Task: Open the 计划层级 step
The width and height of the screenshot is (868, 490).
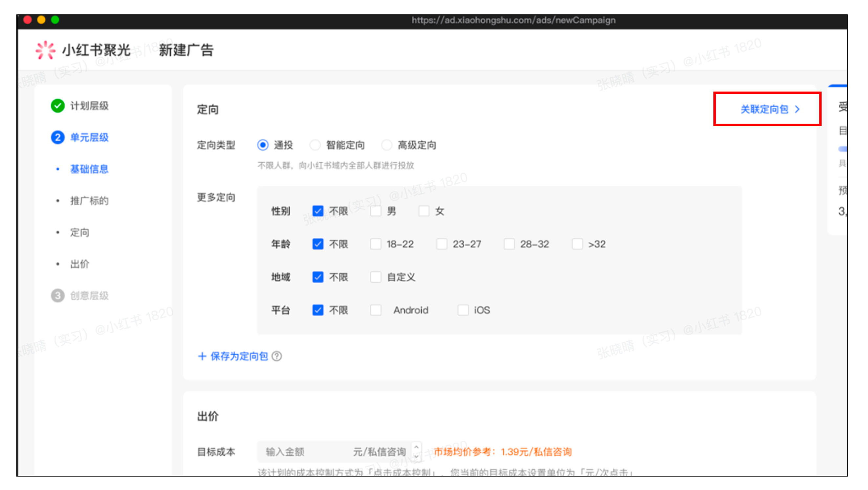Action: click(x=89, y=106)
